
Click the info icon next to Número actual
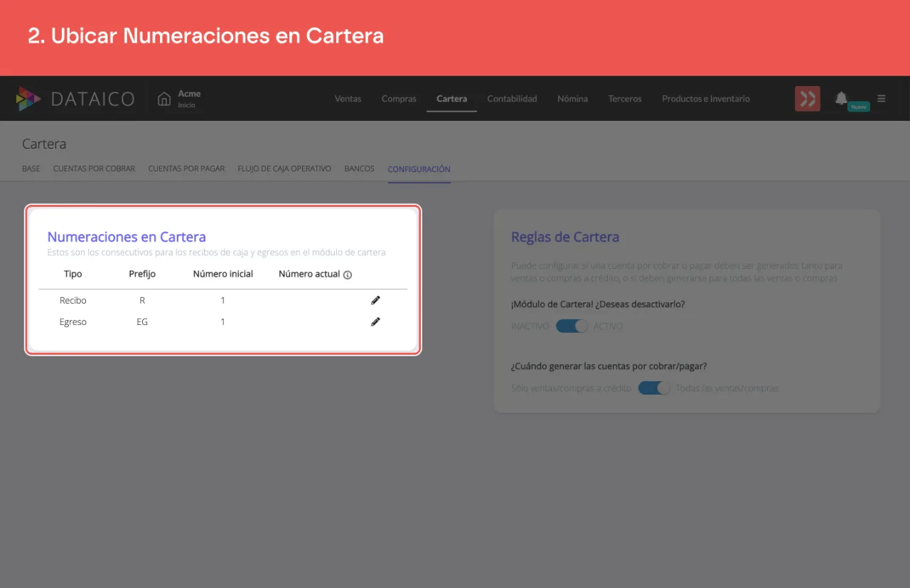click(x=348, y=274)
